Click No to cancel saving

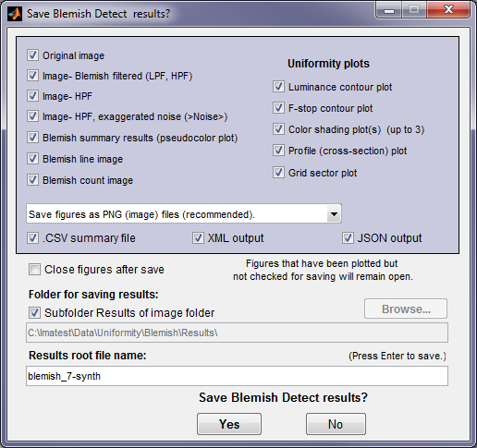click(x=336, y=424)
